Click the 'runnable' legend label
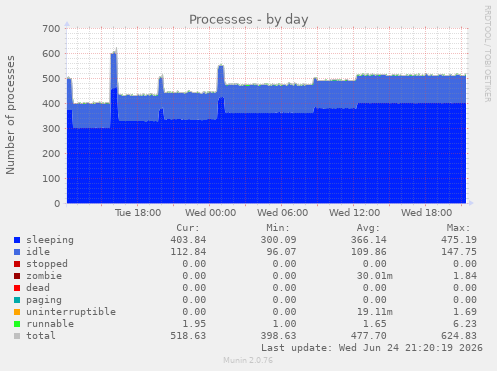Screen dimensions: 497x371 point(50,324)
